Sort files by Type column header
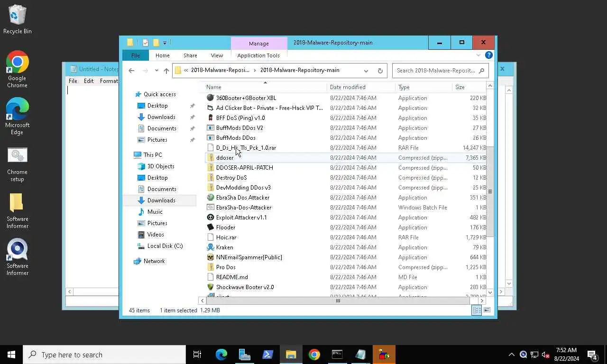The height and width of the screenshot is (364, 607). click(423, 87)
